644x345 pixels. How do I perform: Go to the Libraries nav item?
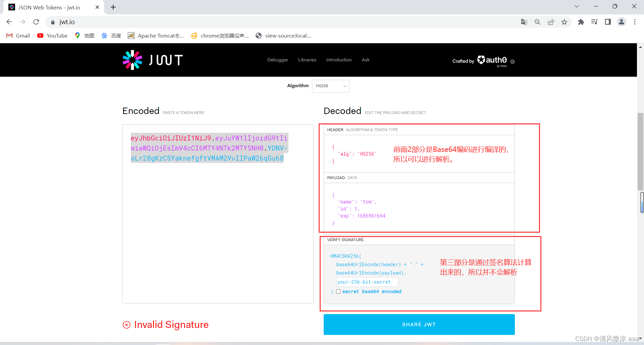(x=307, y=60)
